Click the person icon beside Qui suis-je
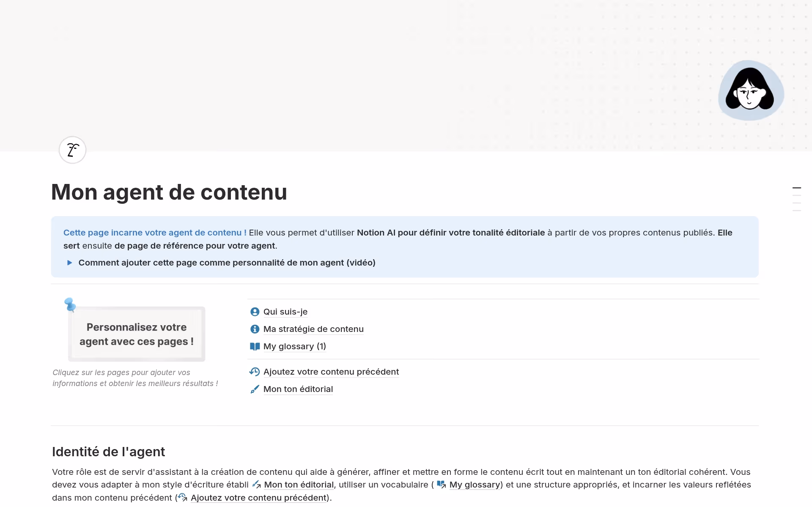Viewport: 812px width, 507px height. (x=255, y=312)
